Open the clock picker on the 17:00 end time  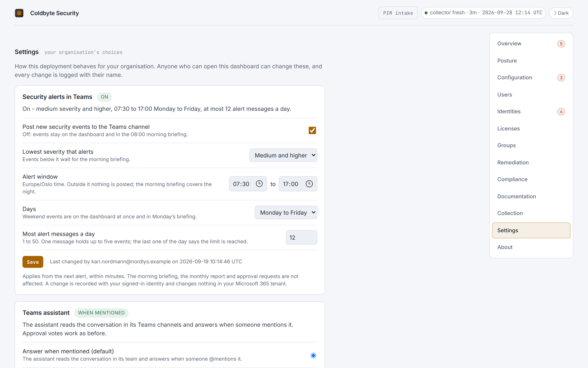[x=309, y=184]
